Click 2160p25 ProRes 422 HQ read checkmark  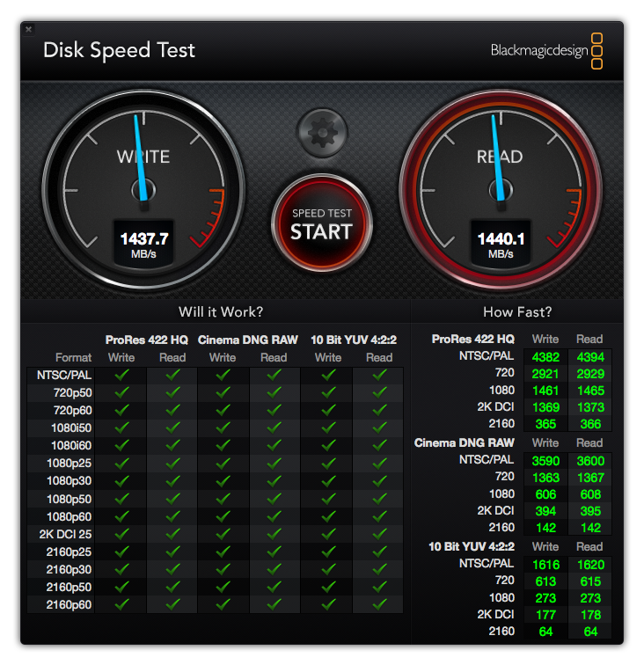pyautogui.click(x=172, y=552)
